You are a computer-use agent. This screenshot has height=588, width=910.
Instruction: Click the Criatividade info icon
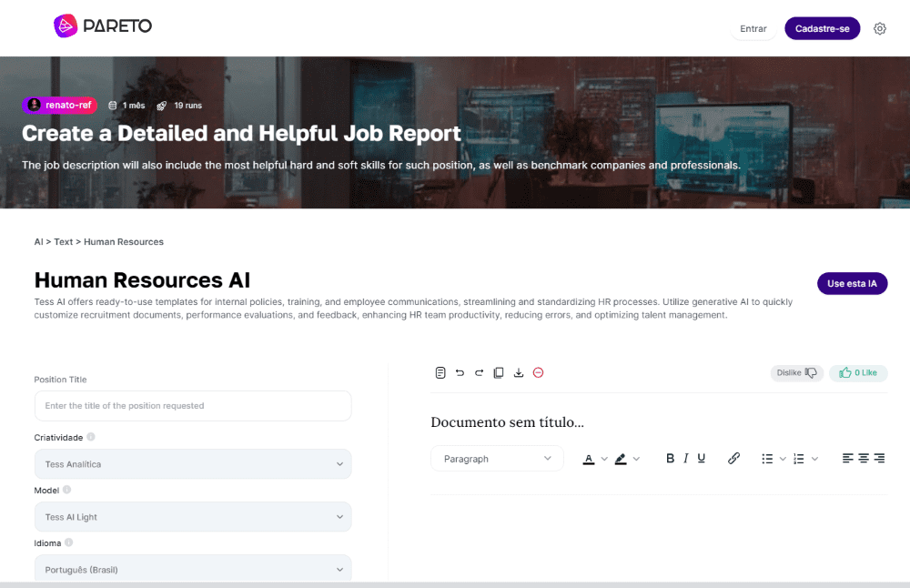90,437
